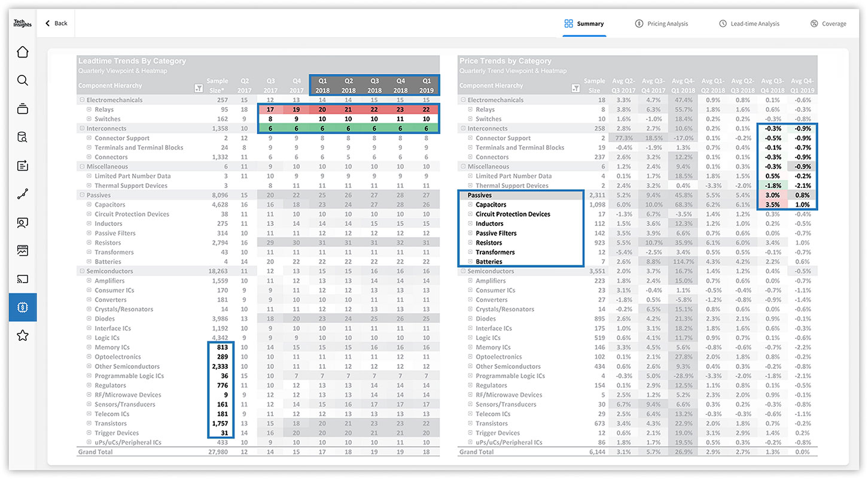Expand Connectors in the Leadtime table
The width and height of the screenshot is (868, 479).
[89, 157]
